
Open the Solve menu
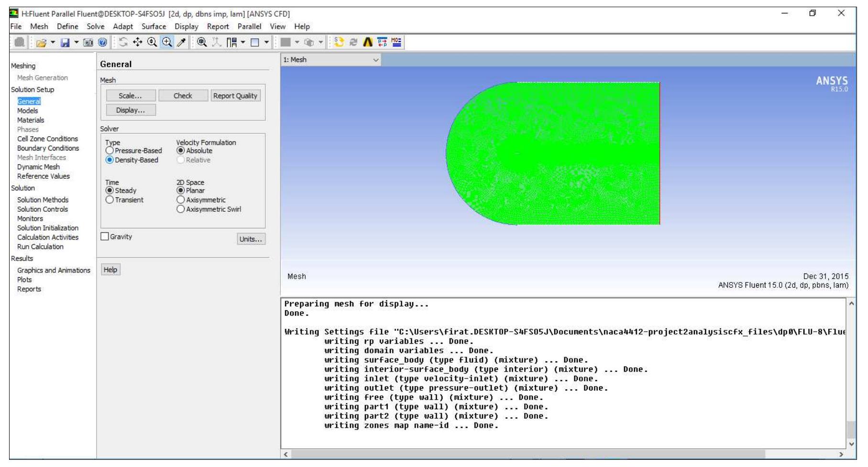[95, 27]
